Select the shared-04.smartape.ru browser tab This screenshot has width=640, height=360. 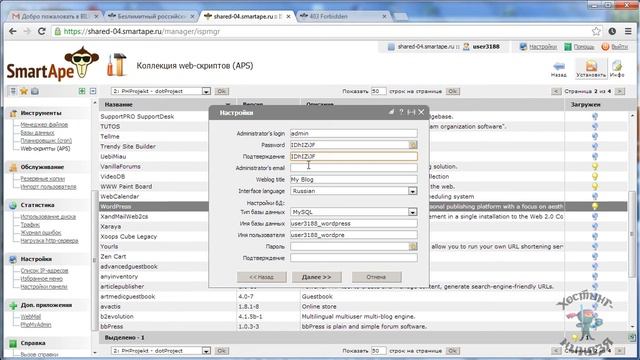[x=246, y=16]
